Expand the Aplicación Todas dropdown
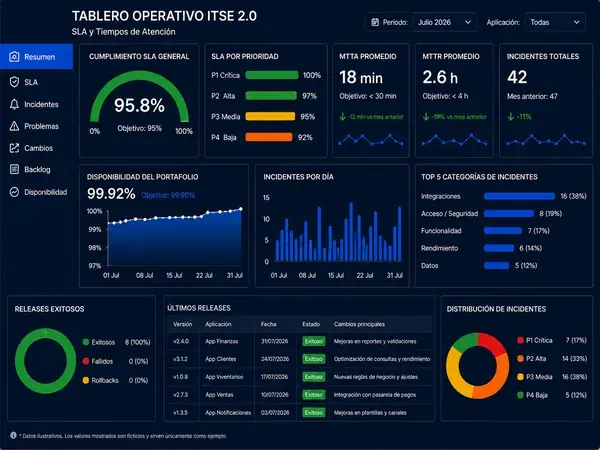This screenshot has width=600, height=450. pyautogui.click(x=555, y=22)
